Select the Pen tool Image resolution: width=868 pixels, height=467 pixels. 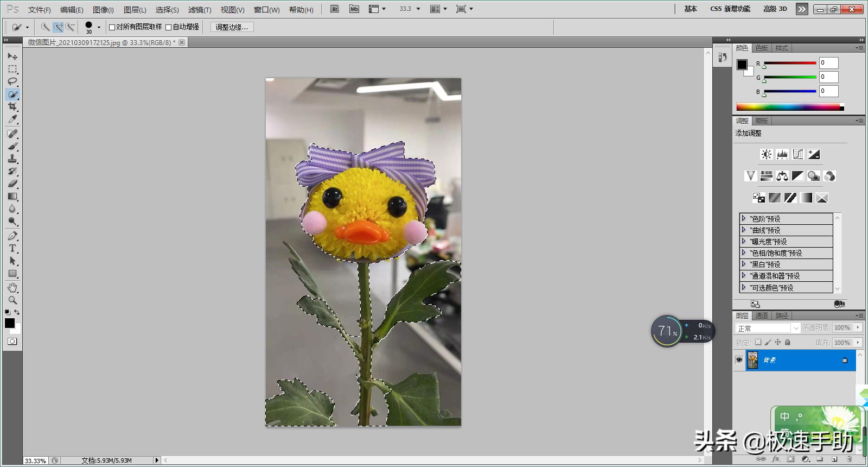click(x=12, y=236)
